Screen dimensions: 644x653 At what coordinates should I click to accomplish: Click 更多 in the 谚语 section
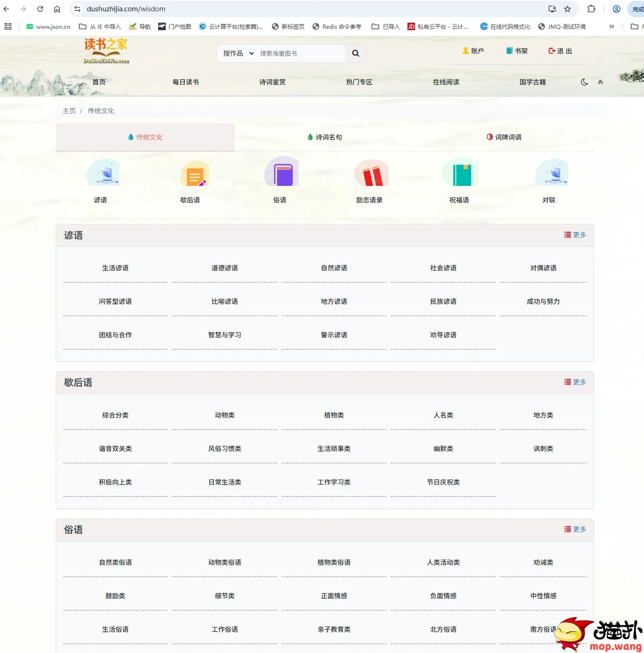(x=575, y=235)
